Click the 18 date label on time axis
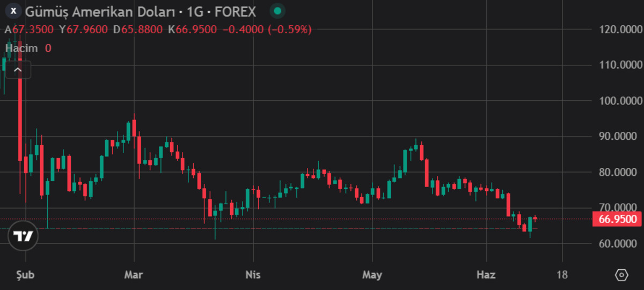The height and width of the screenshot is (290, 644). point(562,275)
